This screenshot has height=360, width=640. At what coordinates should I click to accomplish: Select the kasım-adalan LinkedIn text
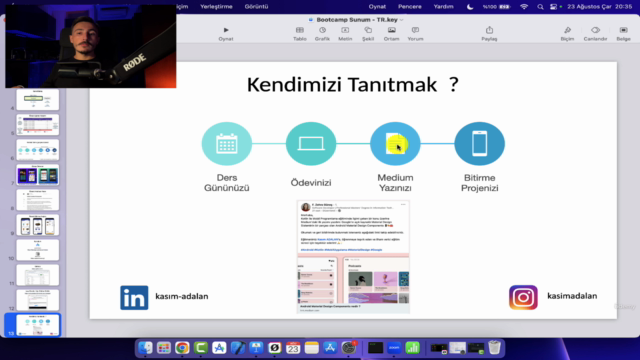click(182, 296)
